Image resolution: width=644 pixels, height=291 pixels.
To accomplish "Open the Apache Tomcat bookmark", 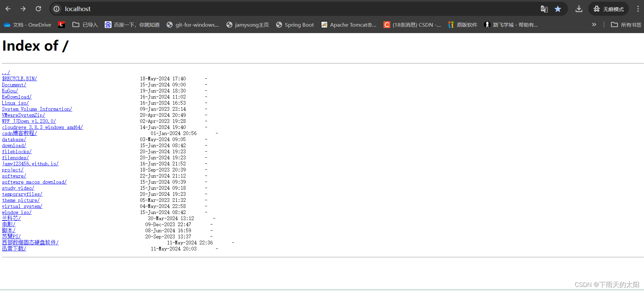I will (x=349, y=25).
